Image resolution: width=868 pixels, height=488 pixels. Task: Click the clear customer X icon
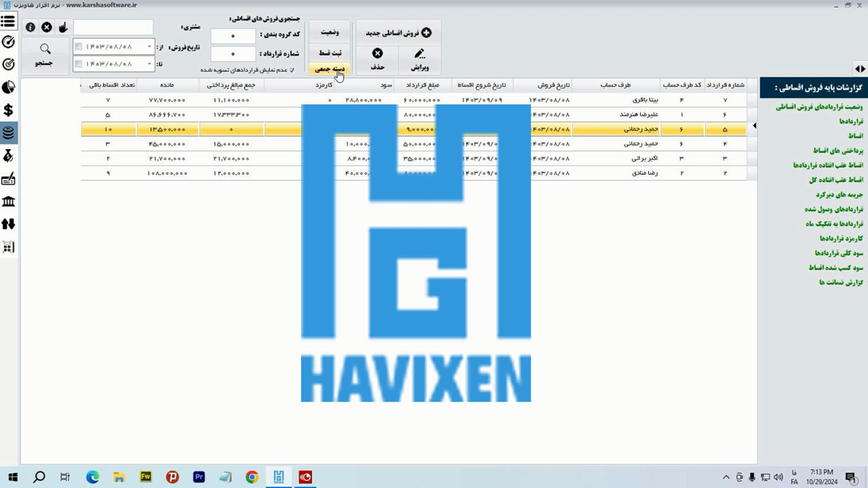click(47, 27)
